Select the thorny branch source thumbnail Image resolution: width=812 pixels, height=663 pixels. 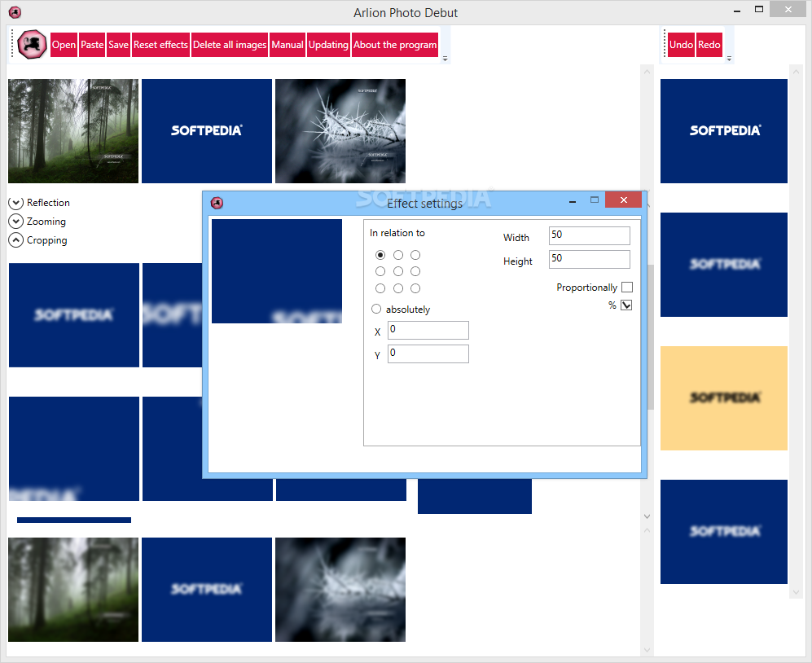pyautogui.click(x=340, y=131)
